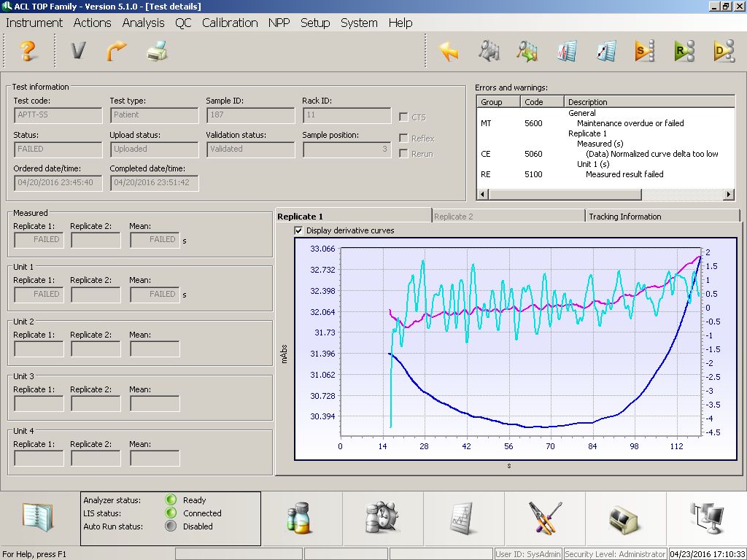This screenshot has height=560, width=747.
Task: Switch to the Tracking Information tab
Action: (x=624, y=217)
